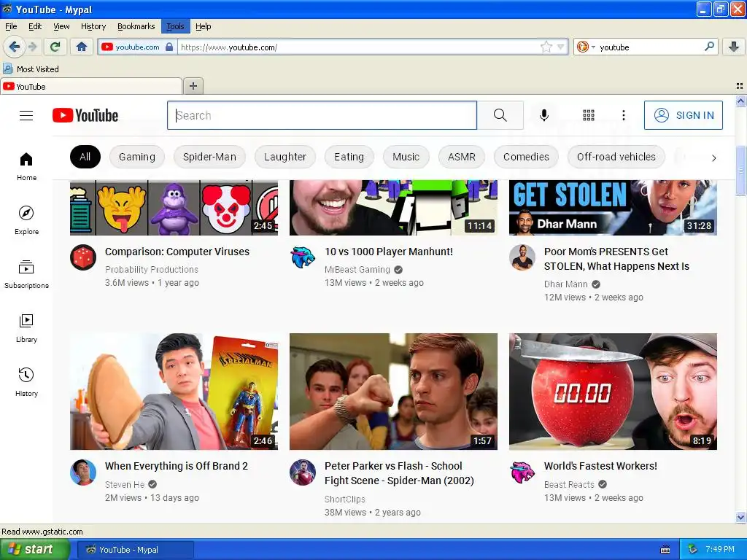The height and width of the screenshot is (560, 747).
Task: Select the All filter chip
Action: click(x=85, y=157)
